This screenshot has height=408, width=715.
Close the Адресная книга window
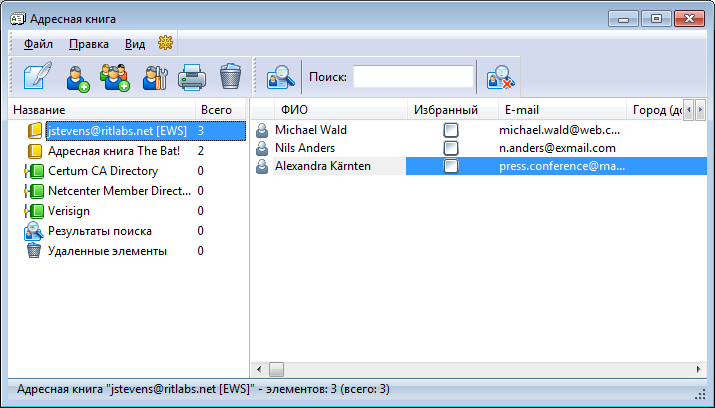point(689,19)
